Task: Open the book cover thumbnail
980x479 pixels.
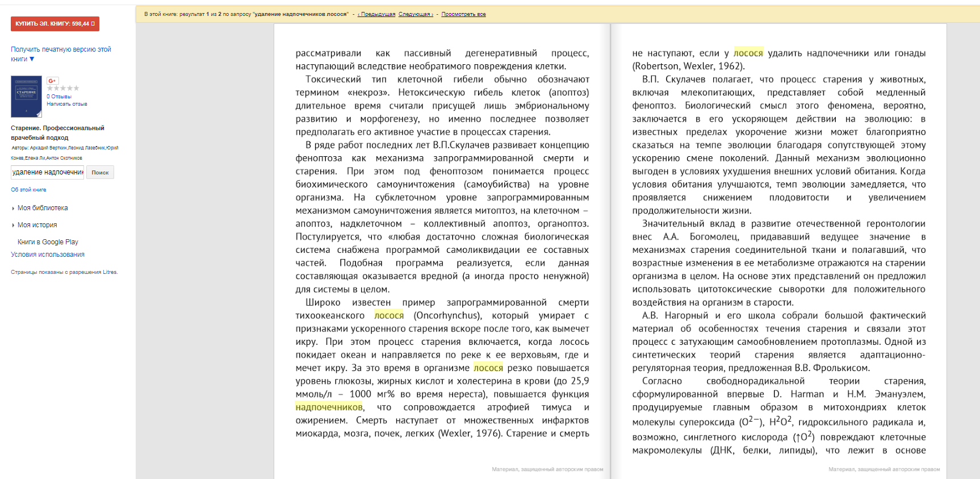Action: (26, 97)
